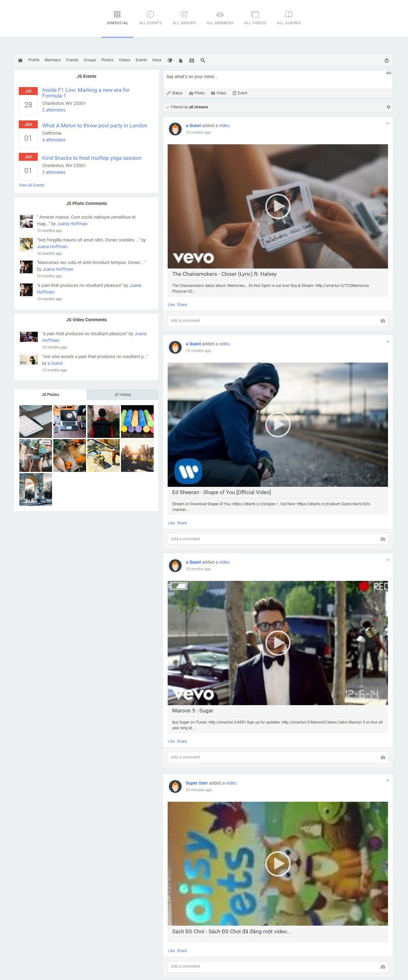
Task: Open Kind Snacks rooftop yoga event
Action: point(92,158)
